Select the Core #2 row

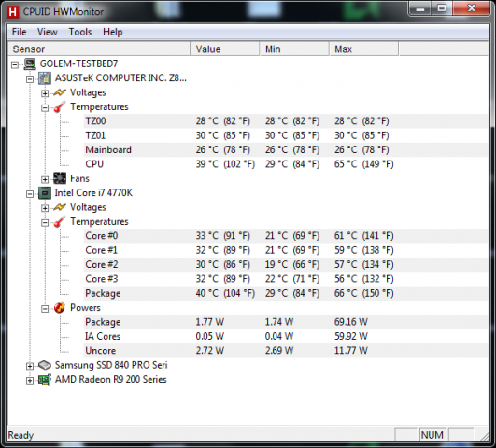click(286, 265)
